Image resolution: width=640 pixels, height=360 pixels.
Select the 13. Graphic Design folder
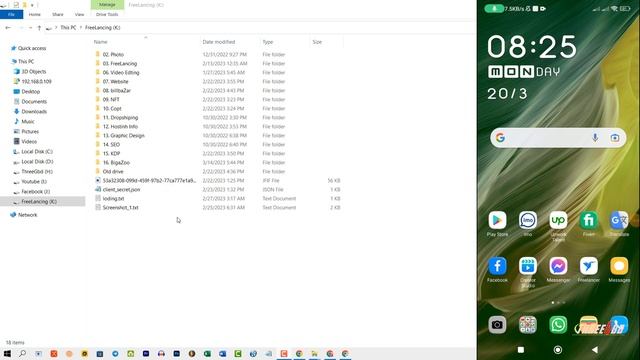point(123,135)
